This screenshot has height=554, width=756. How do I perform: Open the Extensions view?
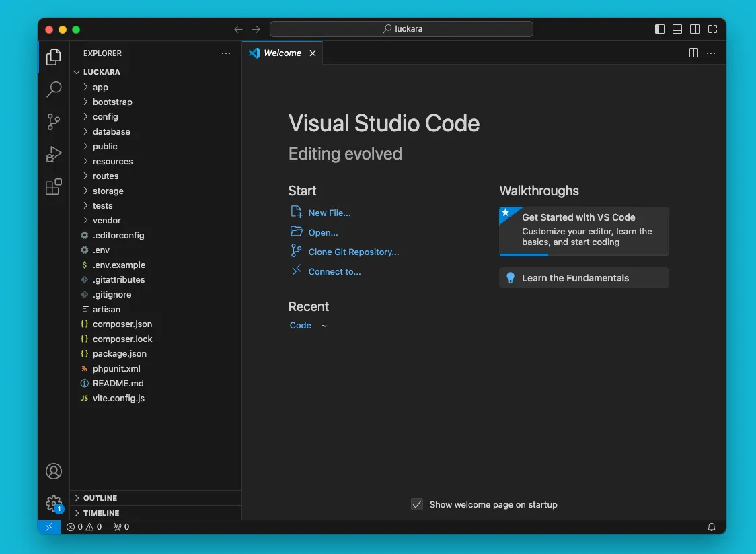[54, 186]
